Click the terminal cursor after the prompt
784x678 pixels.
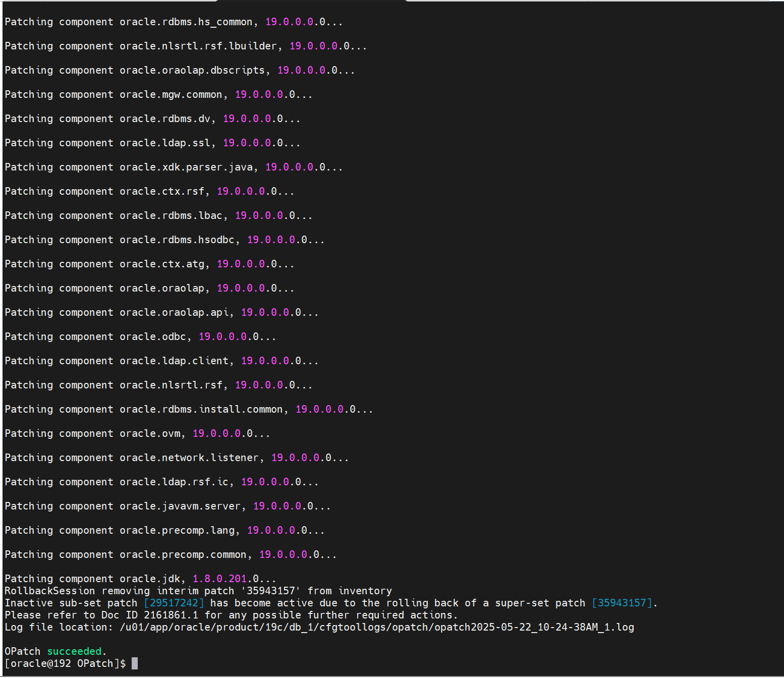coord(135,663)
